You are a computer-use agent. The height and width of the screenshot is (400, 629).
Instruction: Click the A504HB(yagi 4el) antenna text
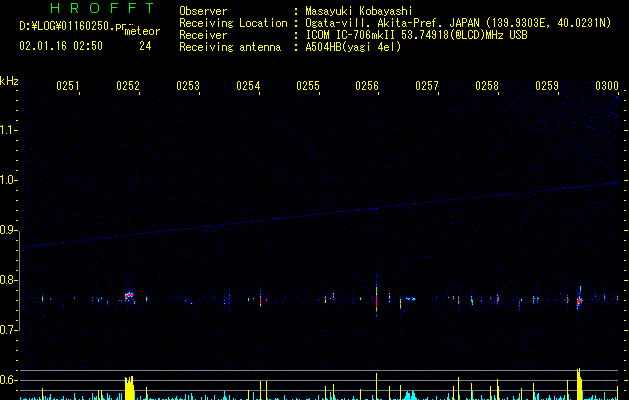coord(353,47)
